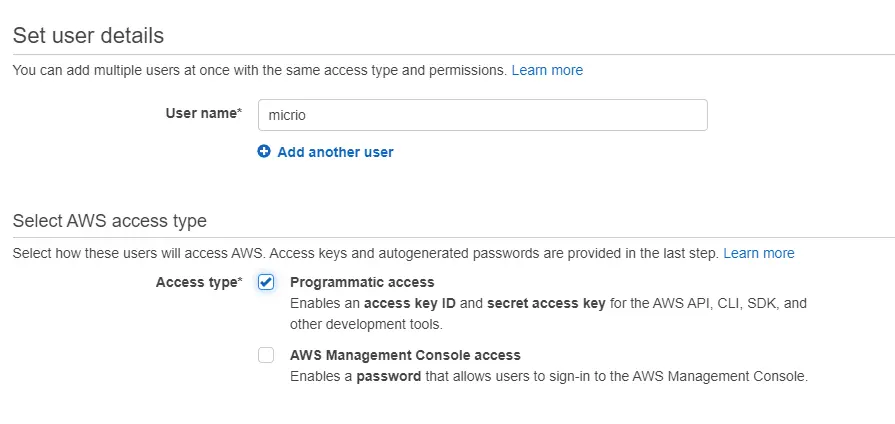Tick the AWS Management Console access checkbox

coord(266,355)
